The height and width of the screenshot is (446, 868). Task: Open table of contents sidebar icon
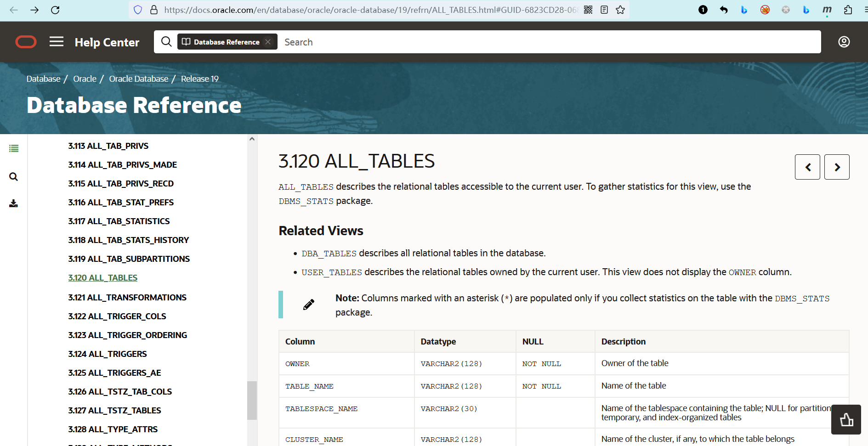(x=14, y=148)
